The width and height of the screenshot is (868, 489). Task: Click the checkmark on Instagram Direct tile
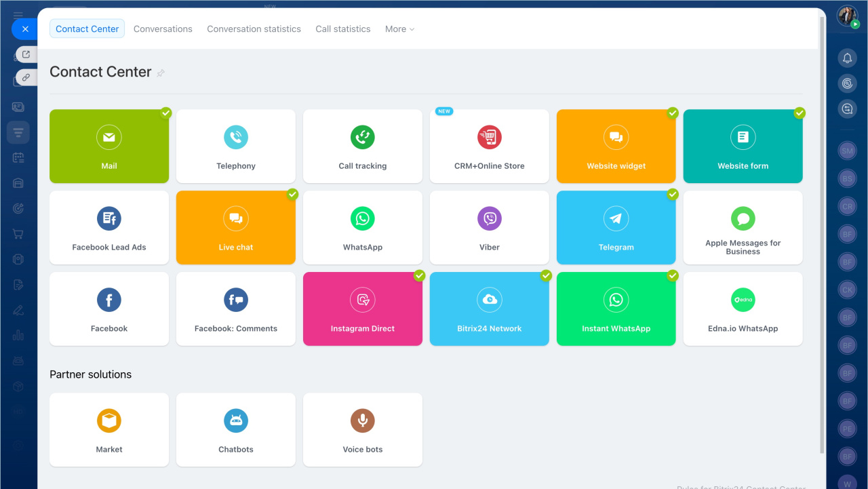(x=419, y=275)
